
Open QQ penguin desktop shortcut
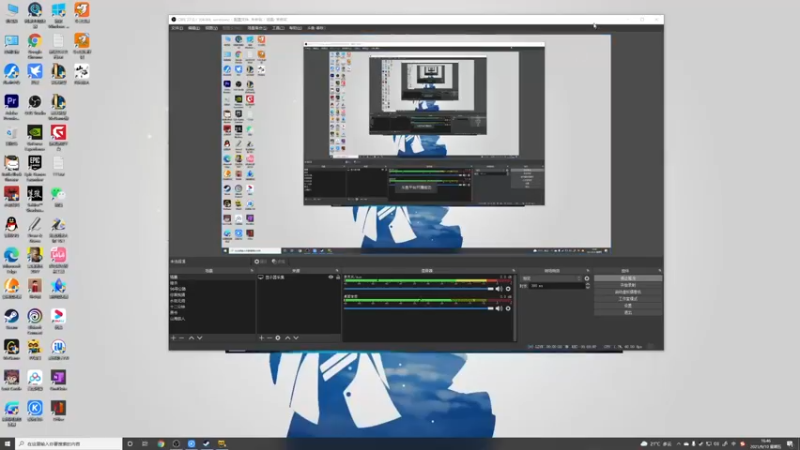click(x=11, y=228)
